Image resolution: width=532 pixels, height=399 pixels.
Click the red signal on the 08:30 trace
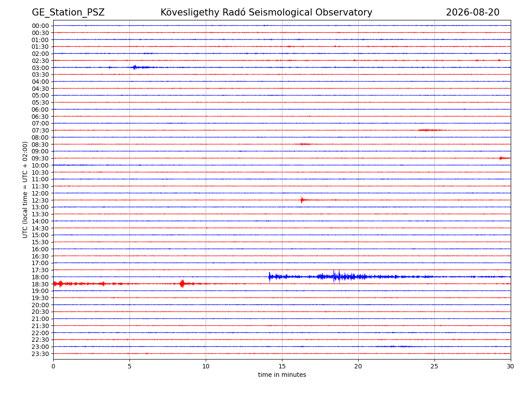(x=305, y=144)
